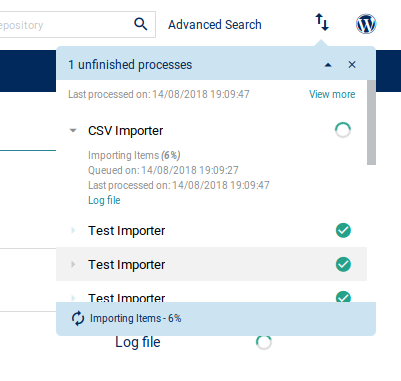Select the CSV Importer title text
The height and width of the screenshot is (381, 401).
click(x=125, y=131)
